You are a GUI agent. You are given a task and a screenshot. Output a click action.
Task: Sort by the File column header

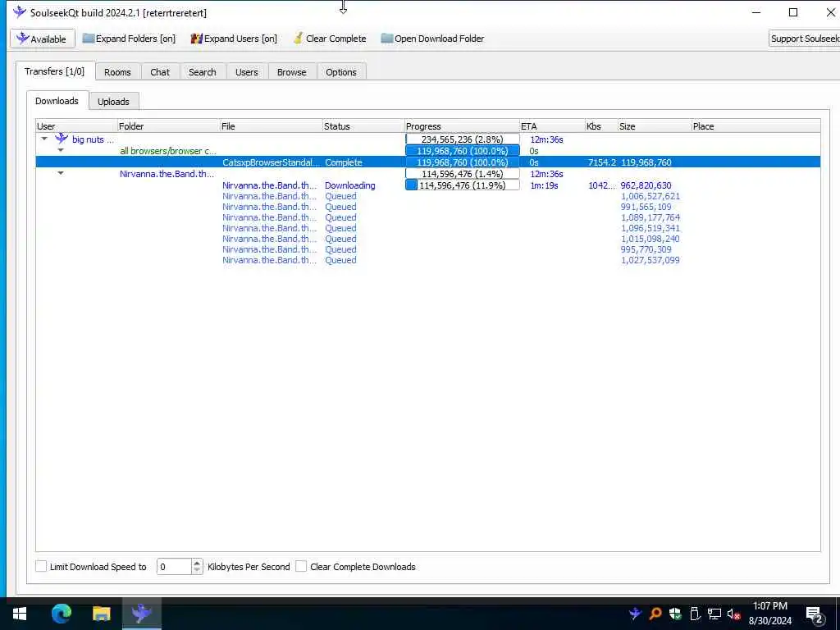(x=271, y=126)
